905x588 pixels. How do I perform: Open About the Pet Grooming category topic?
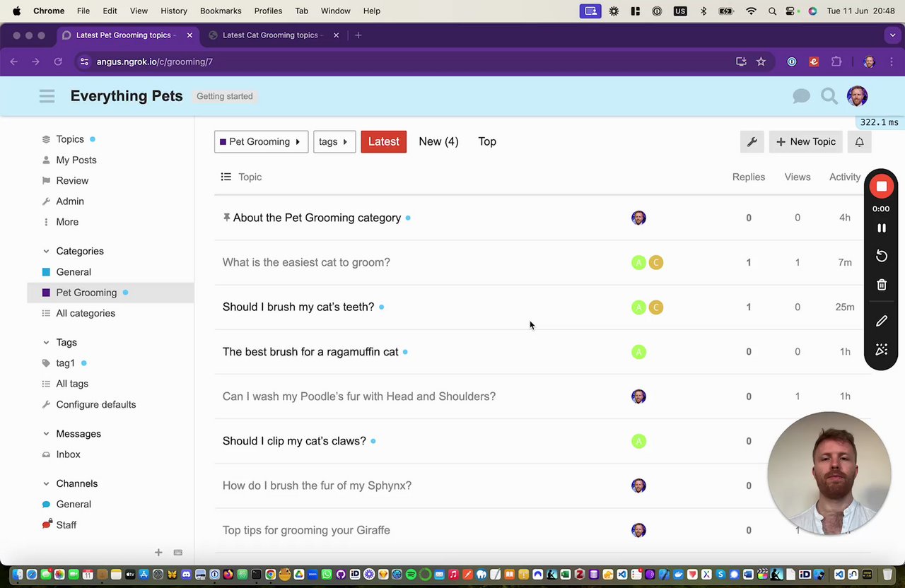pyautogui.click(x=317, y=218)
